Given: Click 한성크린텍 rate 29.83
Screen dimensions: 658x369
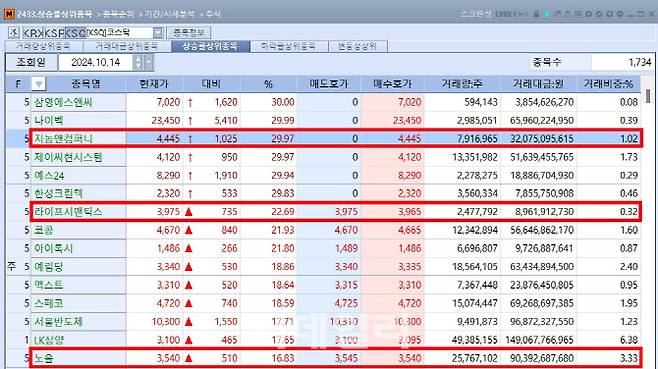Looking at the screenshot, I should (x=282, y=194).
